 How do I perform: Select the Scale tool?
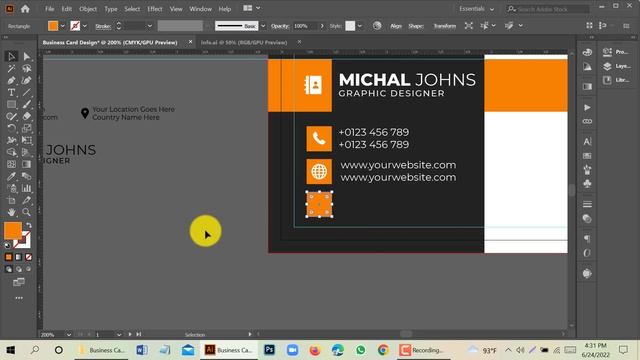(27, 128)
